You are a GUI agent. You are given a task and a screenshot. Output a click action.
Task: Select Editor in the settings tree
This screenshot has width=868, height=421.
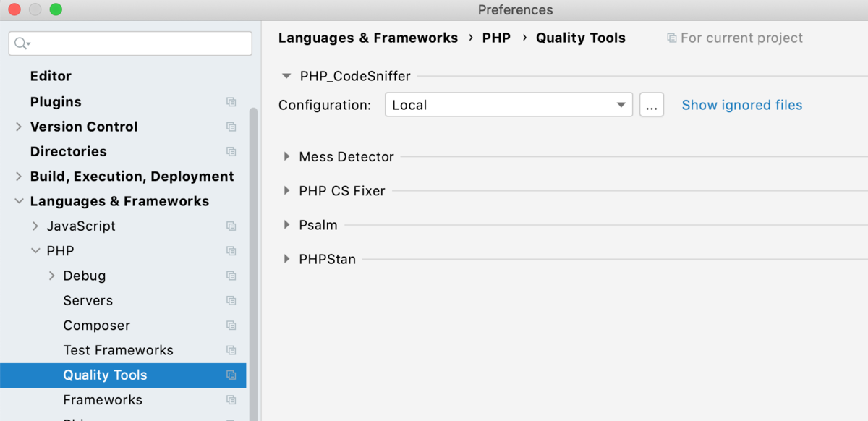tap(51, 76)
